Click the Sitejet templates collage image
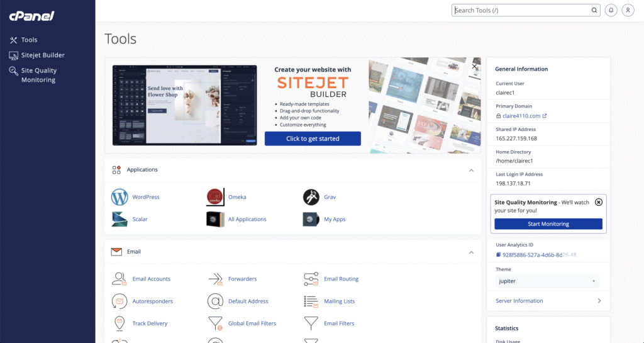The width and height of the screenshot is (644, 343). coord(425,106)
